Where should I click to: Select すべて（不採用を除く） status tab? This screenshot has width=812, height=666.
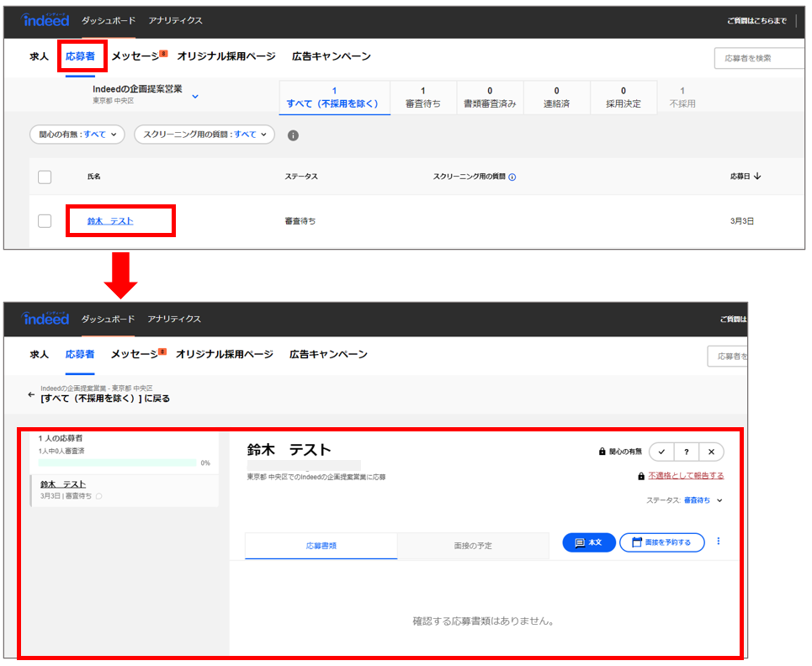click(334, 98)
